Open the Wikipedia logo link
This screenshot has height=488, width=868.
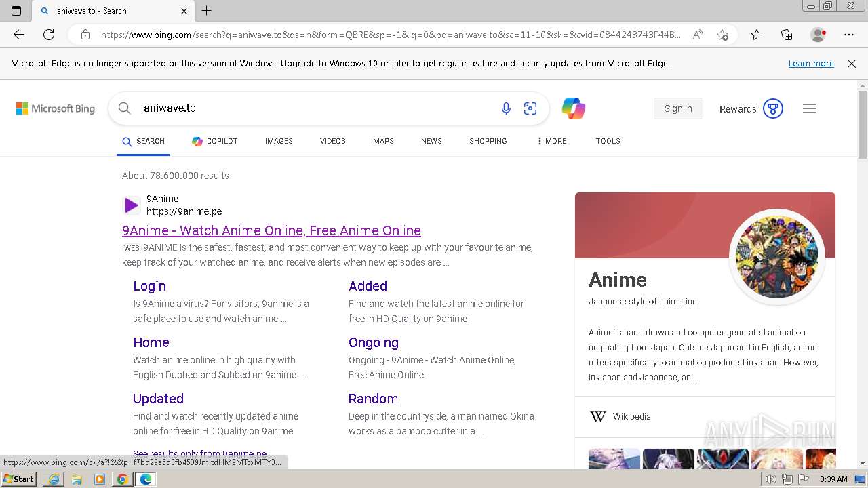click(x=598, y=417)
